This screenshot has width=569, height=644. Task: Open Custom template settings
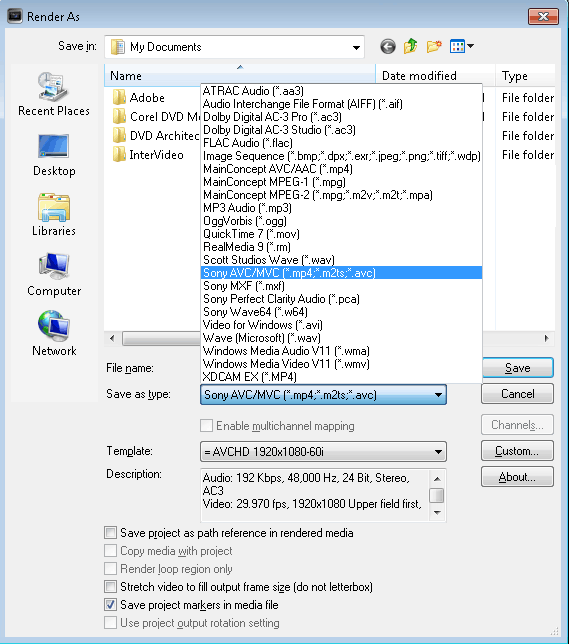coord(518,451)
